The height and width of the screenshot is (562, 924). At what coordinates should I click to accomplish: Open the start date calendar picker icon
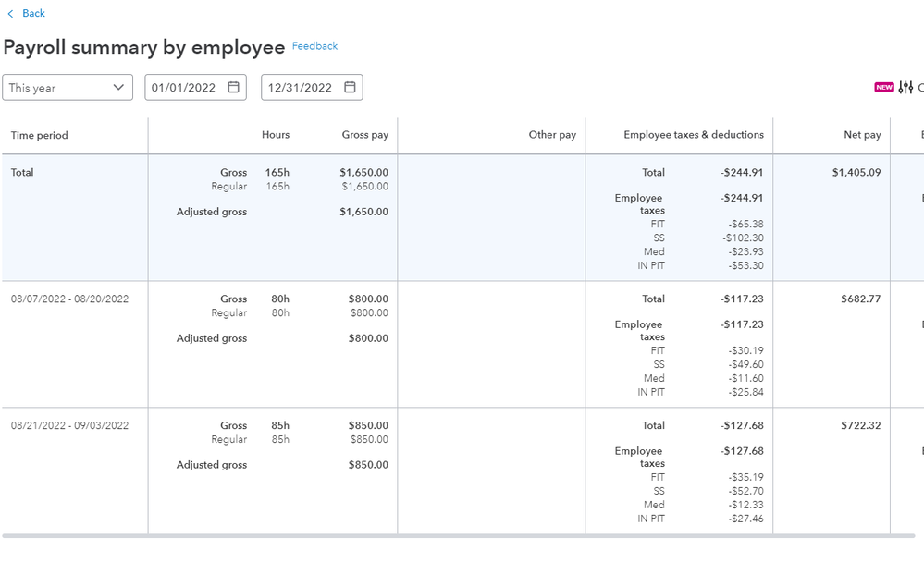coord(236,87)
